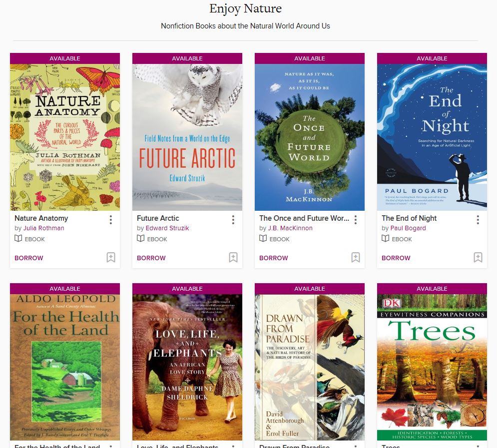View titles by Paul Bogard
The height and width of the screenshot is (448, 497).
[408, 228]
